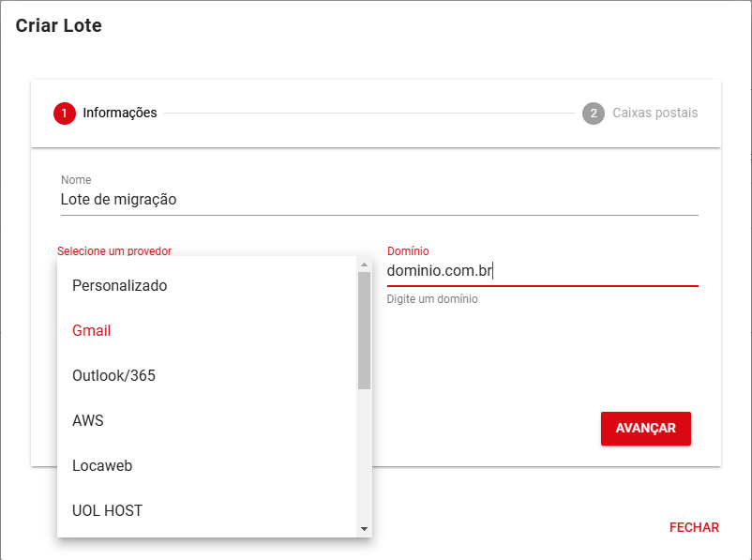The image size is (752, 560).
Task: Close the dialog with FECHAR
Action: point(694,527)
